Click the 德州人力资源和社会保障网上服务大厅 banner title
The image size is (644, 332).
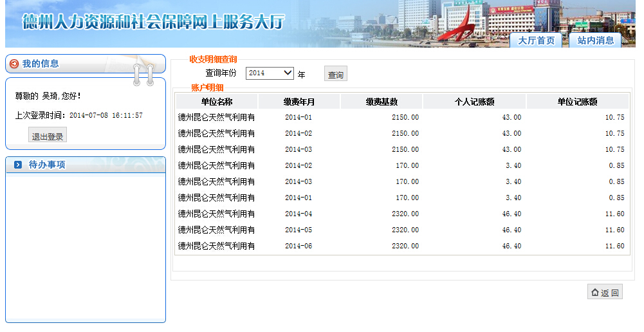(x=152, y=22)
